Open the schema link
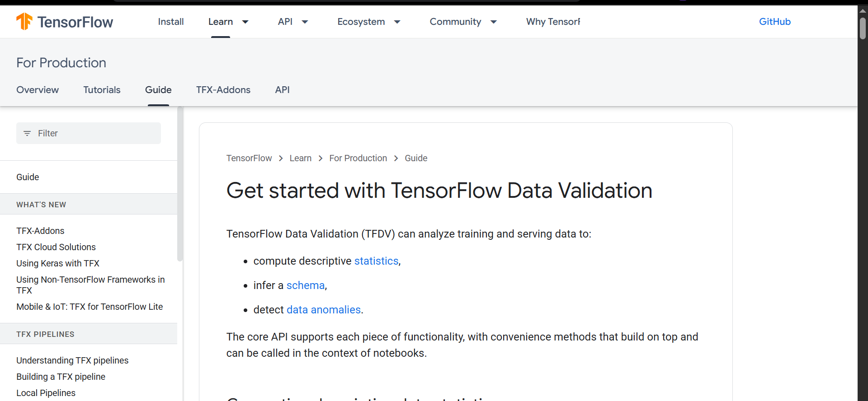 (x=306, y=285)
